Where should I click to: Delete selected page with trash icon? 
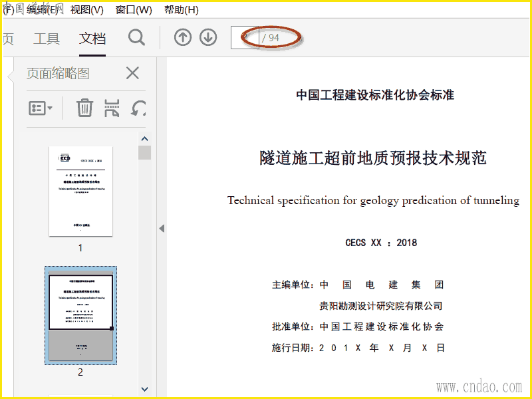pyautogui.click(x=84, y=108)
